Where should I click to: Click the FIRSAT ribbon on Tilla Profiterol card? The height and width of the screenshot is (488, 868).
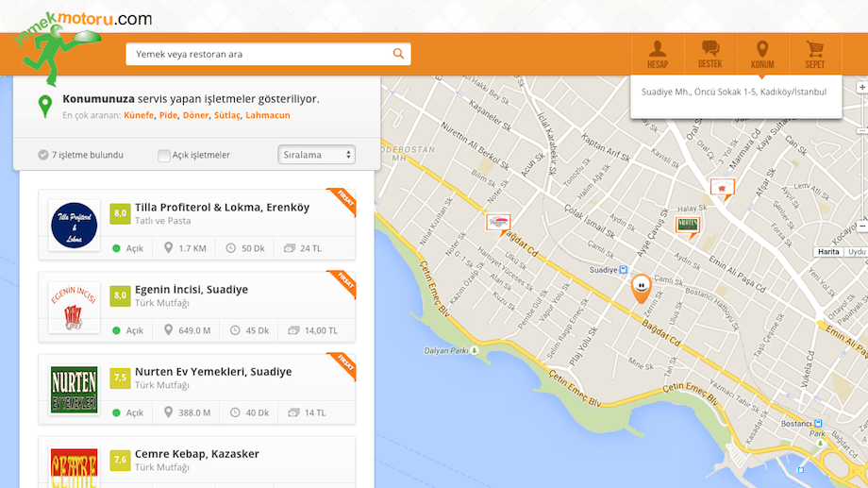pyautogui.click(x=344, y=200)
